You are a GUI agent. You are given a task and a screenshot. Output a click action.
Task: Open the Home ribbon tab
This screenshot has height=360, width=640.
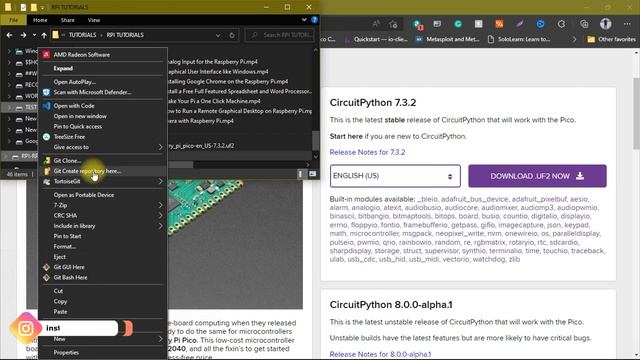coord(40,20)
